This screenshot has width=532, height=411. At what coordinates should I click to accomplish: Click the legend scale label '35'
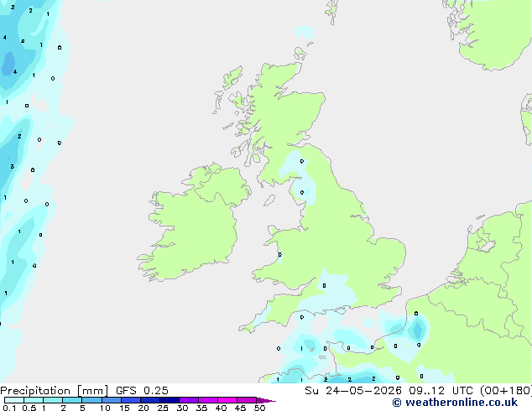pyautogui.click(x=201, y=408)
